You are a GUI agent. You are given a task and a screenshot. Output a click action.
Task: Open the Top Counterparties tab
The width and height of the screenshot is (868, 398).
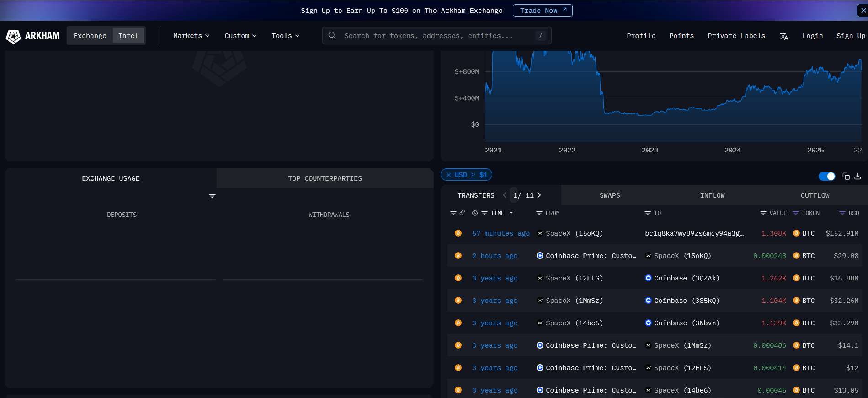[325, 178]
